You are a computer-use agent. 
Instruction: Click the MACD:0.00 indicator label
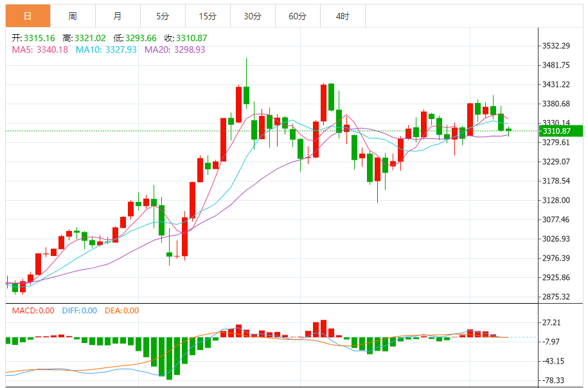[33, 311]
